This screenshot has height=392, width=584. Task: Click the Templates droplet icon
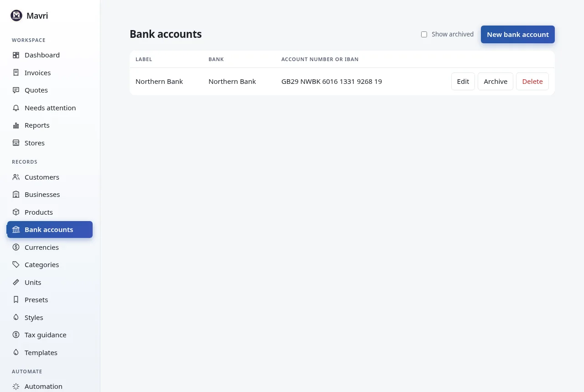click(16, 352)
